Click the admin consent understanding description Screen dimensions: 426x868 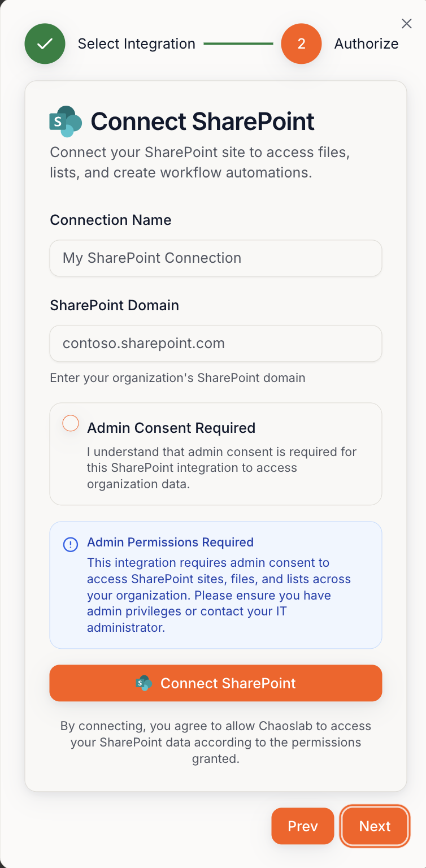point(221,468)
